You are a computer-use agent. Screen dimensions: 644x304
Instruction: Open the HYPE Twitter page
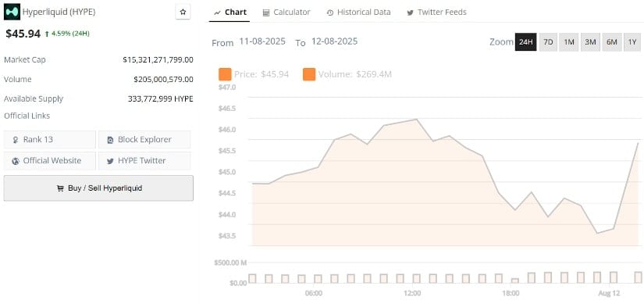tap(144, 161)
